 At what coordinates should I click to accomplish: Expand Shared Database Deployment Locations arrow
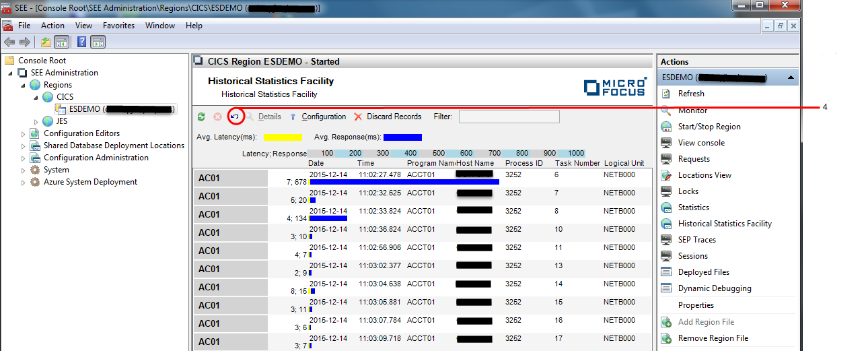coord(24,146)
